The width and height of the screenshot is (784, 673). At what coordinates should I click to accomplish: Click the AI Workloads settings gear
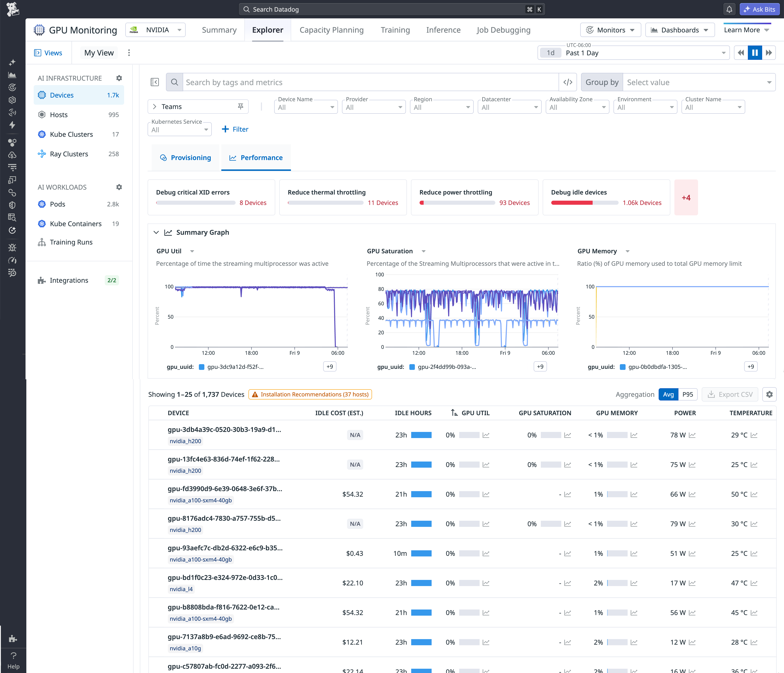pyautogui.click(x=119, y=187)
